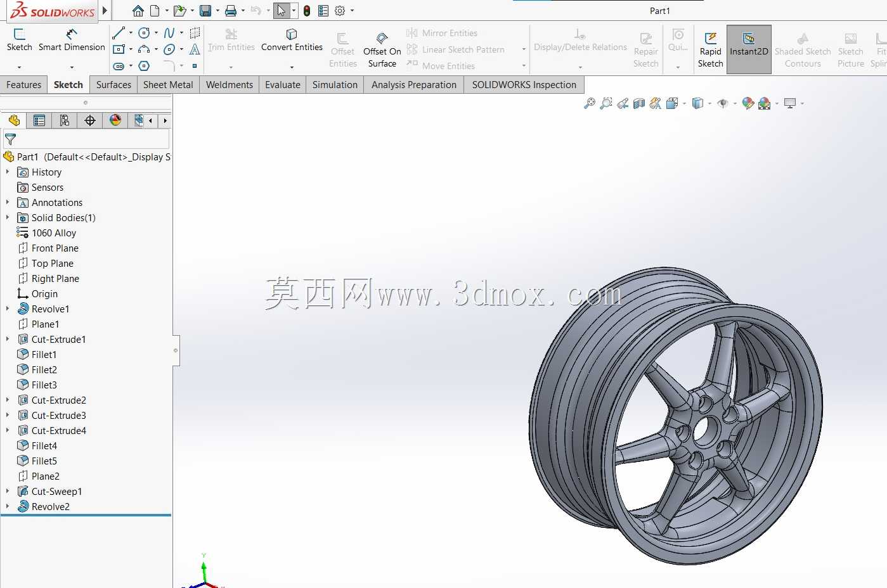
Task: Click the Home (Welcome) icon
Action: tap(138, 11)
